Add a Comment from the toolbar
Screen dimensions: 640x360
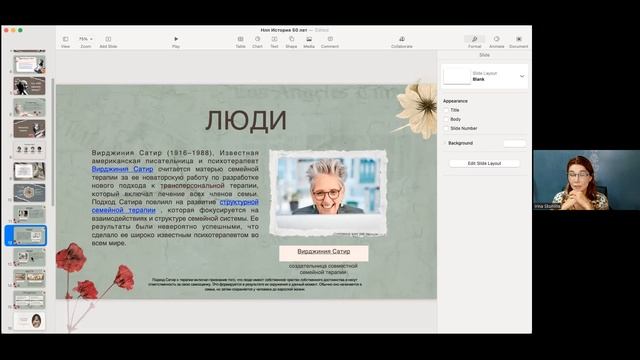(330, 39)
